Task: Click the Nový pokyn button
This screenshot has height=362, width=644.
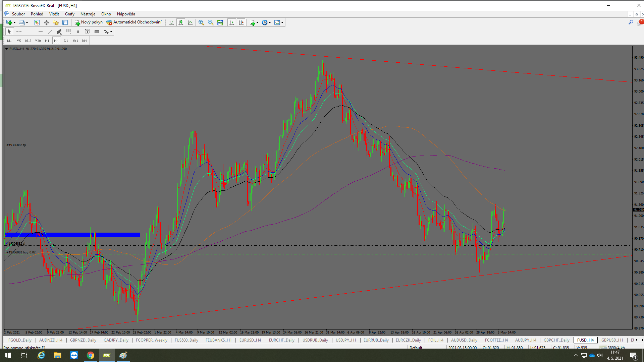Action: click(89, 22)
